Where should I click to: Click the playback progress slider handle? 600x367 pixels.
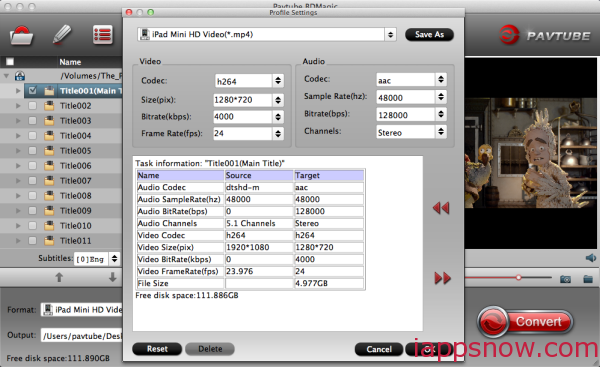[x=518, y=277]
